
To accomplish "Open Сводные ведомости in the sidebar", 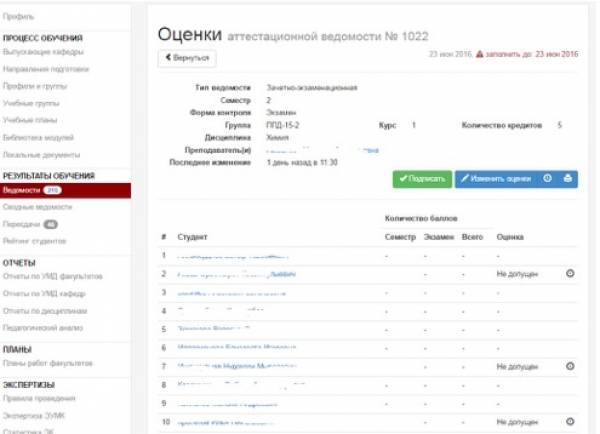I will click(x=38, y=207).
